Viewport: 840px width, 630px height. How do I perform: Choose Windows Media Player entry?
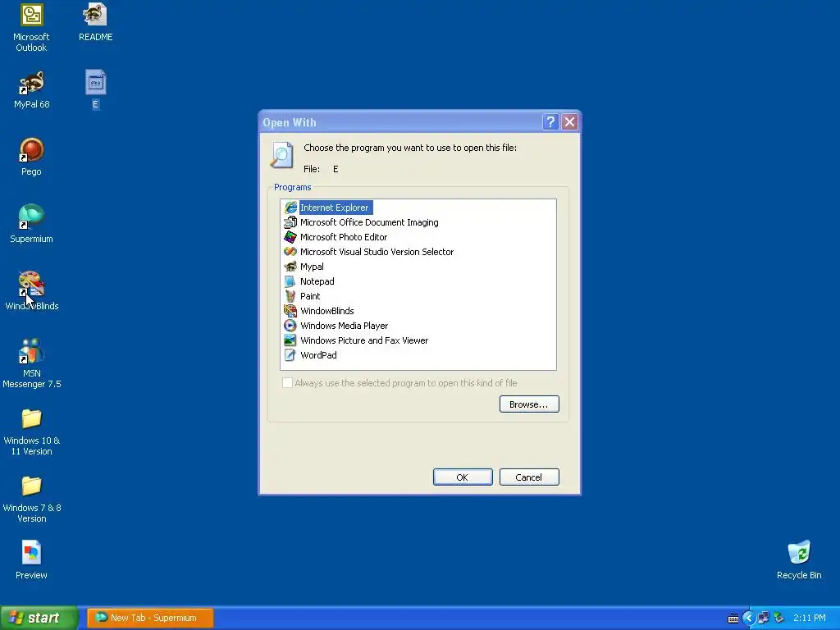[344, 325]
